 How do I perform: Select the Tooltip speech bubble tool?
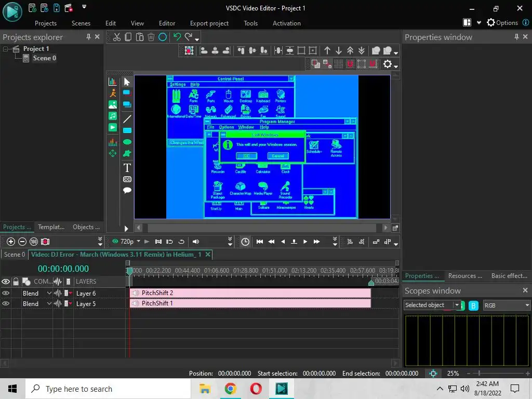[127, 190]
